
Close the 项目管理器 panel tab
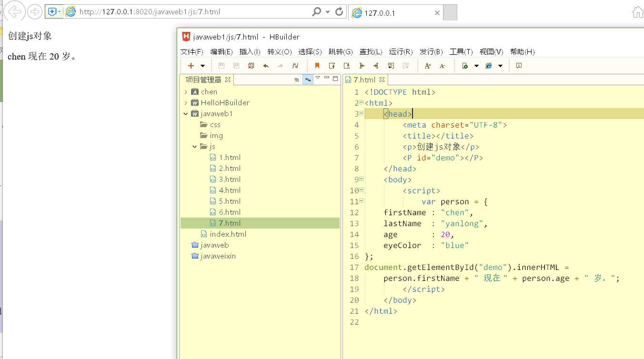(228, 80)
